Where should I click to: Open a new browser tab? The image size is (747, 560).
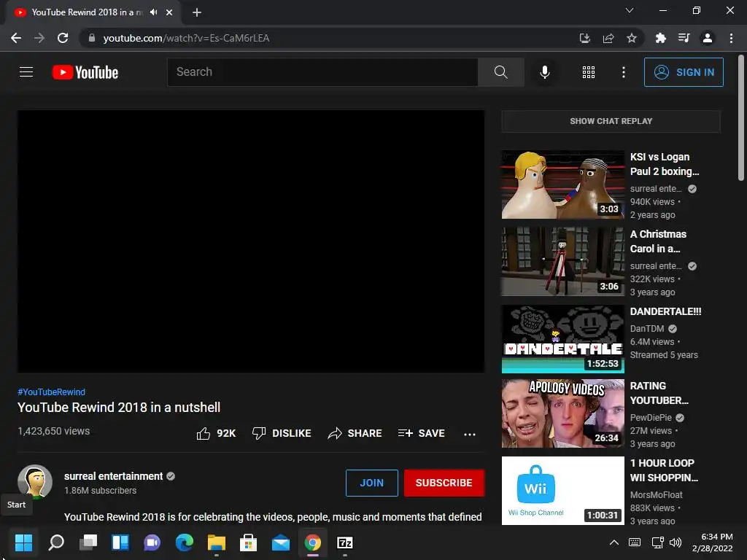click(x=197, y=12)
